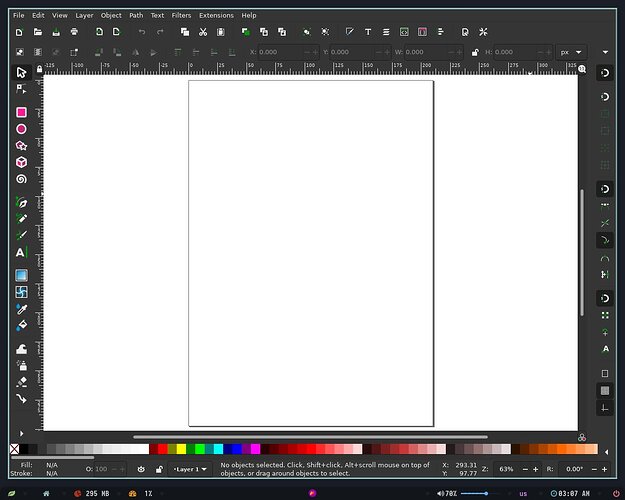Open the palette menu arrow
The height and width of the screenshot is (500, 625).
606,452
